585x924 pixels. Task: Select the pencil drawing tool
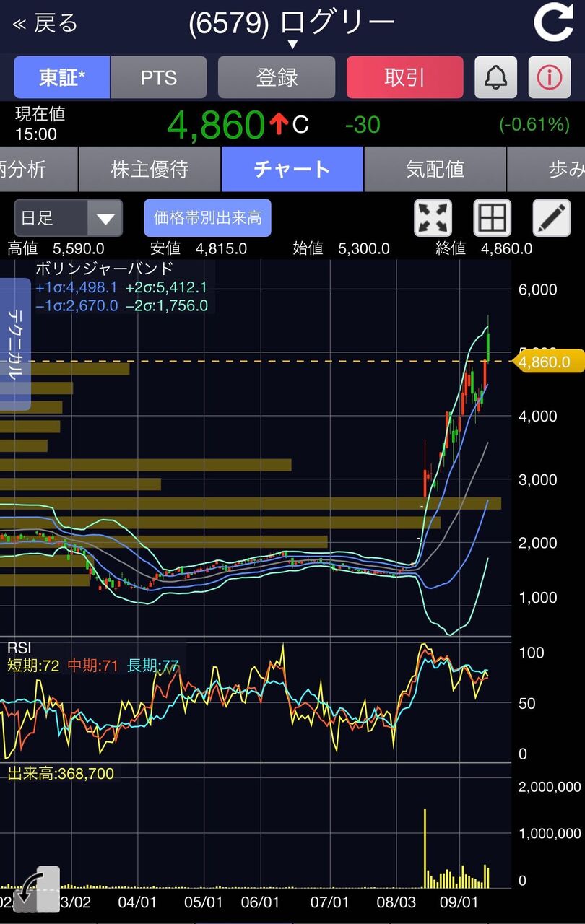[x=551, y=217]
